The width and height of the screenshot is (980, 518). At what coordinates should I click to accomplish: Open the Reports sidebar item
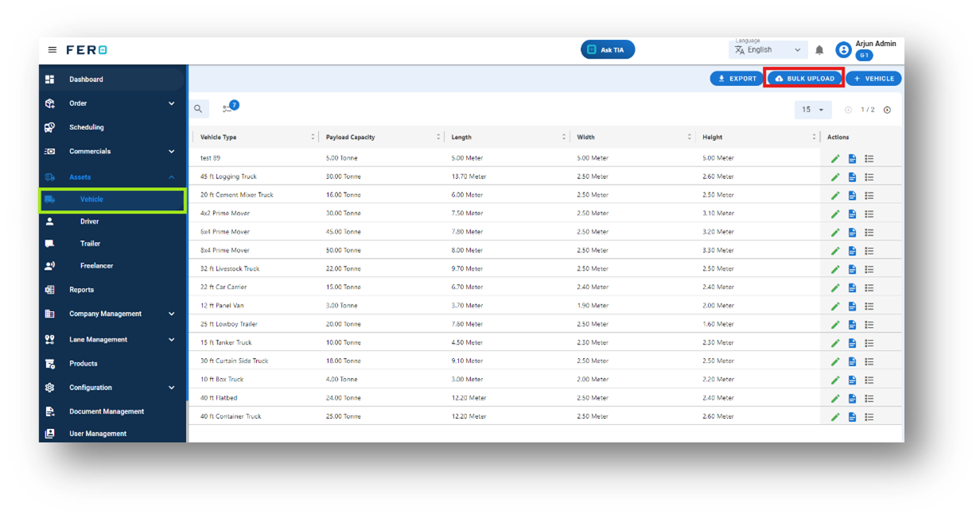pos(81,290)
